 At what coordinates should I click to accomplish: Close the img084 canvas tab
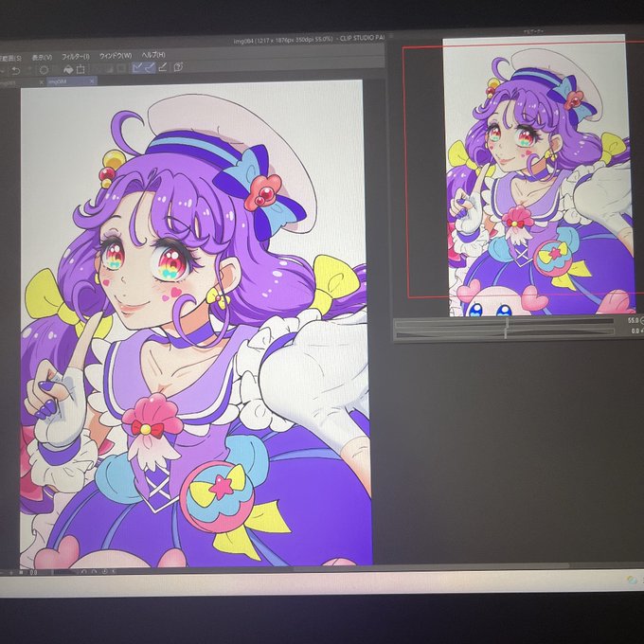pyautogui.click(x=92, y=81)
